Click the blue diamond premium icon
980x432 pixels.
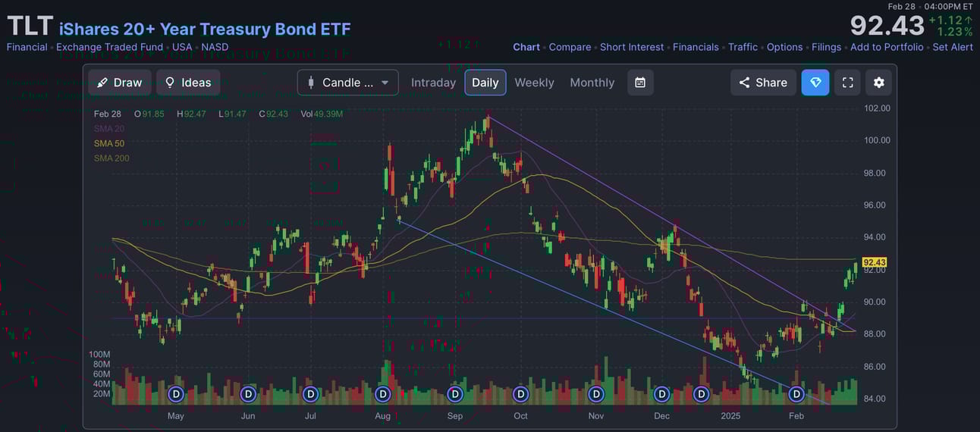pos(815,83)
